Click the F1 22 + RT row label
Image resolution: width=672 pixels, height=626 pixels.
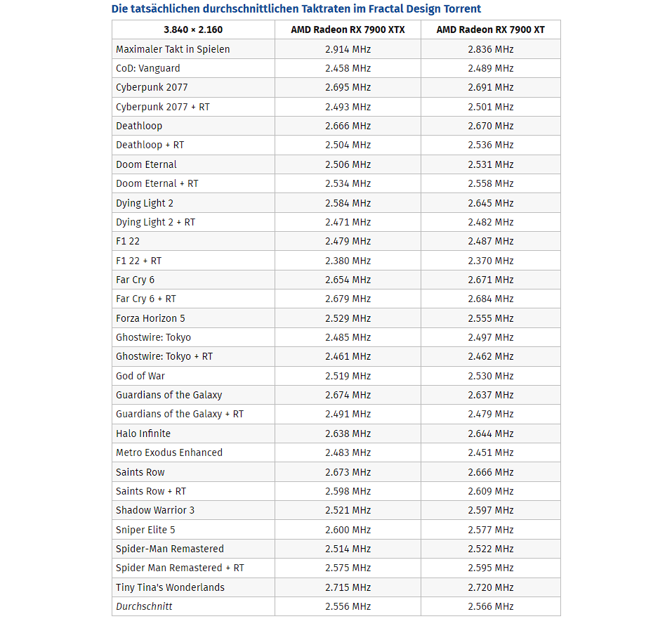pos(138,261)
